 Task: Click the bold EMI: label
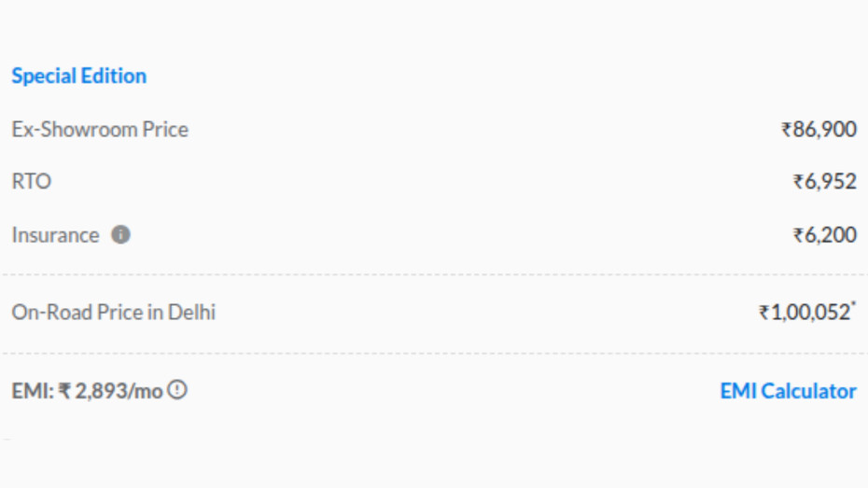33,391
